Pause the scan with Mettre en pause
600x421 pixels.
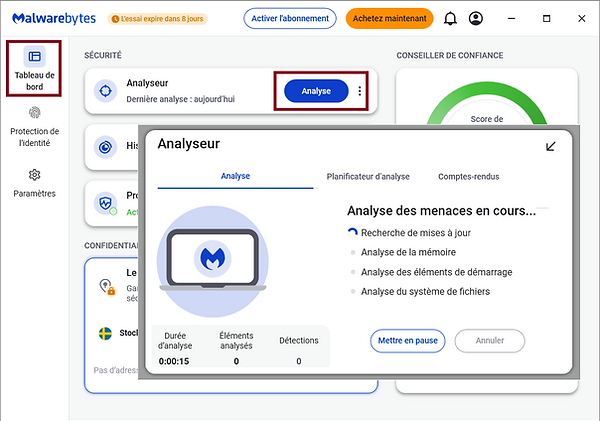[408, 341]
